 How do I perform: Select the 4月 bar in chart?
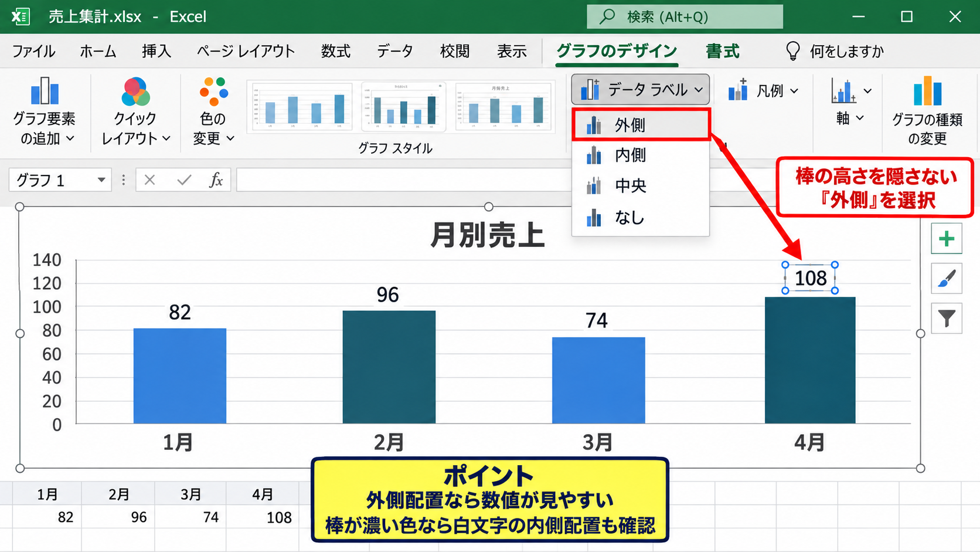click(810, 360)
